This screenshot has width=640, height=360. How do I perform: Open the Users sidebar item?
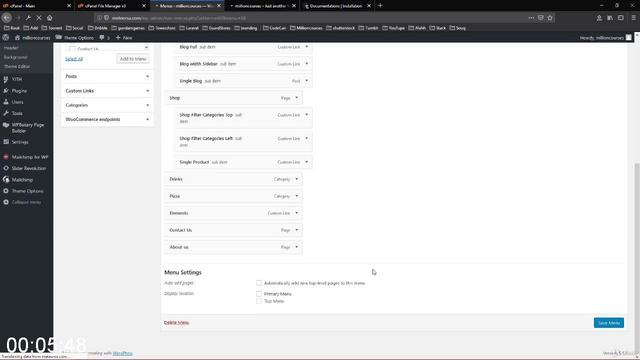[17, 102]
